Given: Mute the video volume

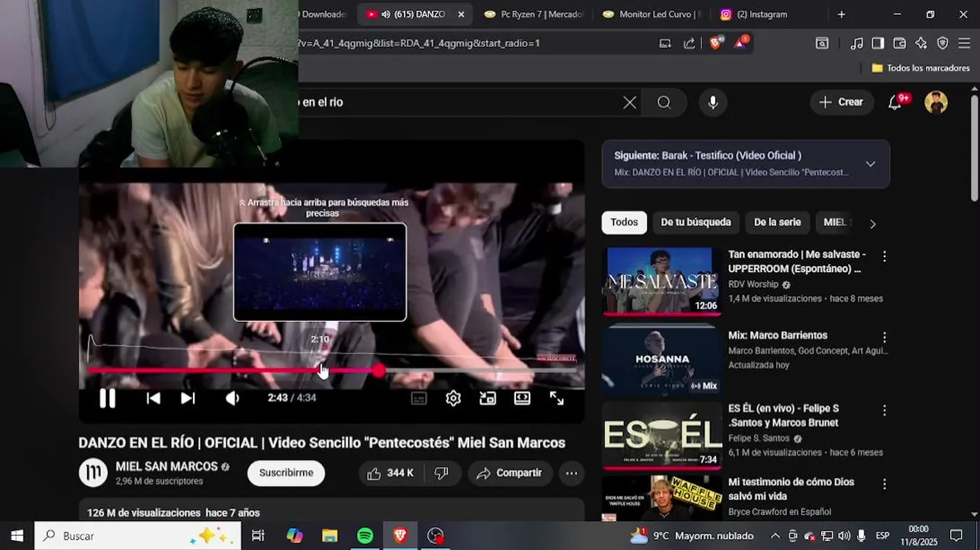Looking at the screenshot, I should pos(233,398).
